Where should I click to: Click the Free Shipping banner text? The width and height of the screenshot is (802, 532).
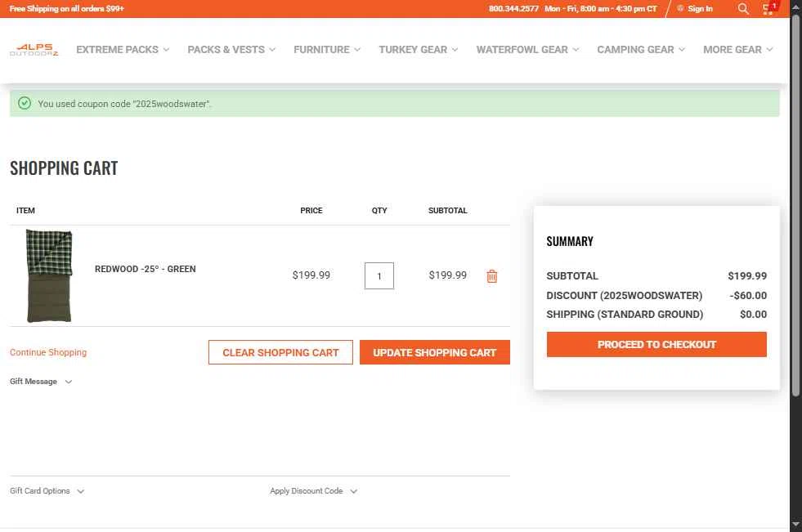click(66, 9)
